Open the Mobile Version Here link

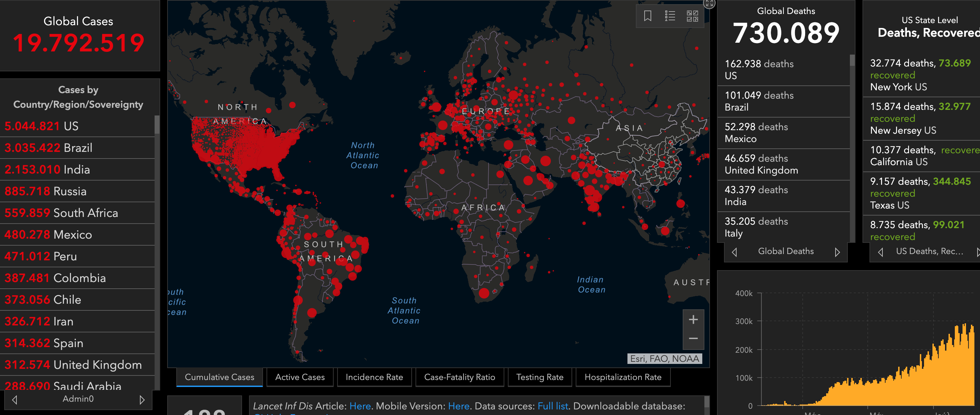point(459,406)
